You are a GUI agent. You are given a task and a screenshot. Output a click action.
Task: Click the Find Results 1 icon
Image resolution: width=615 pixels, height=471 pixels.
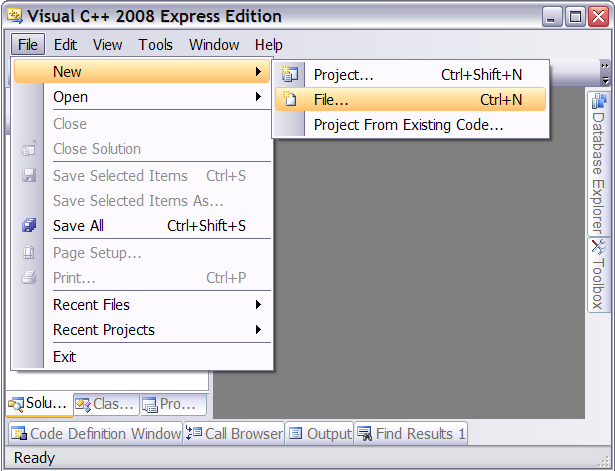tap(364, 433)
